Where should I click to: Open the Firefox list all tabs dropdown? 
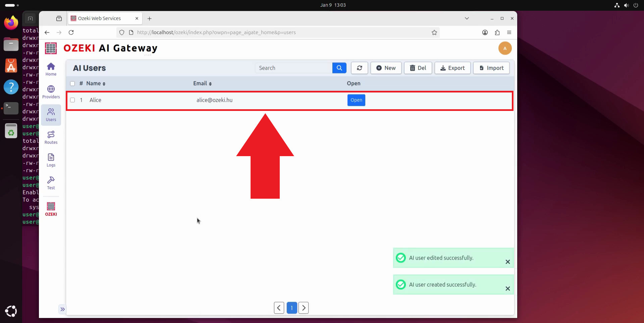pos(467,18)
